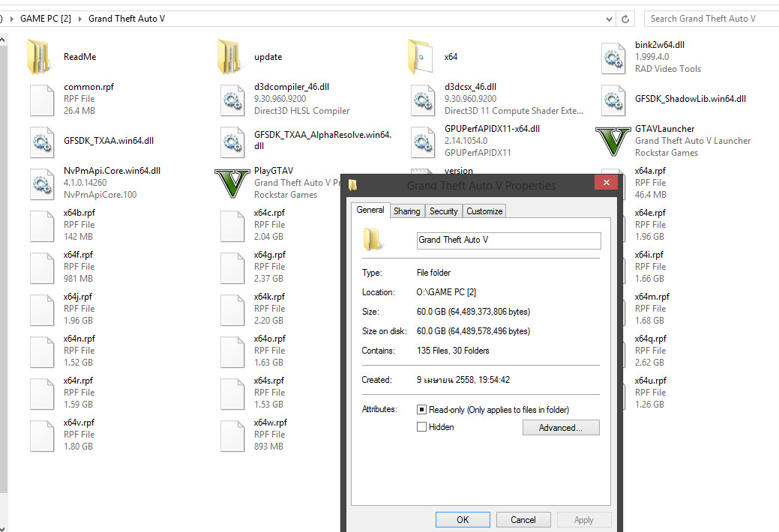This screenshot has height=532, width=779.
Task: Select the GFSDK_TXAA_AlphaResolve.win64.dll icon
Action: pyautogui.click(x=232, y=142)
